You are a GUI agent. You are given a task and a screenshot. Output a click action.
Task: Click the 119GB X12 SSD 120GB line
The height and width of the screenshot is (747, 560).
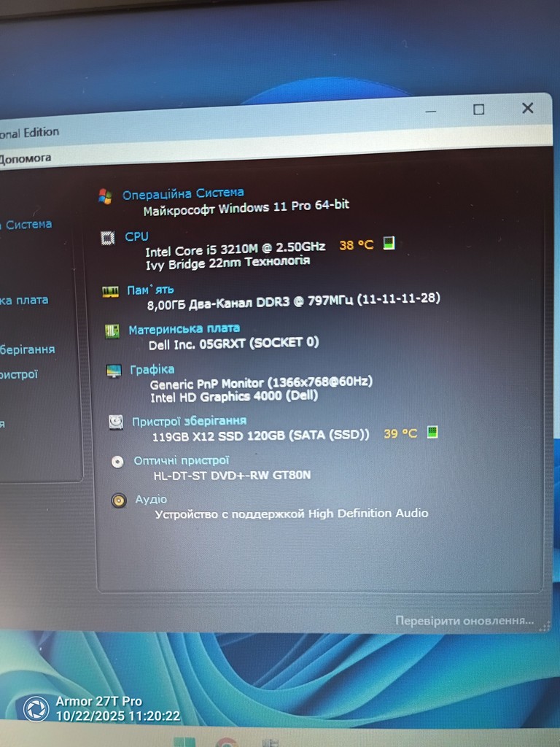click(260, 436)
